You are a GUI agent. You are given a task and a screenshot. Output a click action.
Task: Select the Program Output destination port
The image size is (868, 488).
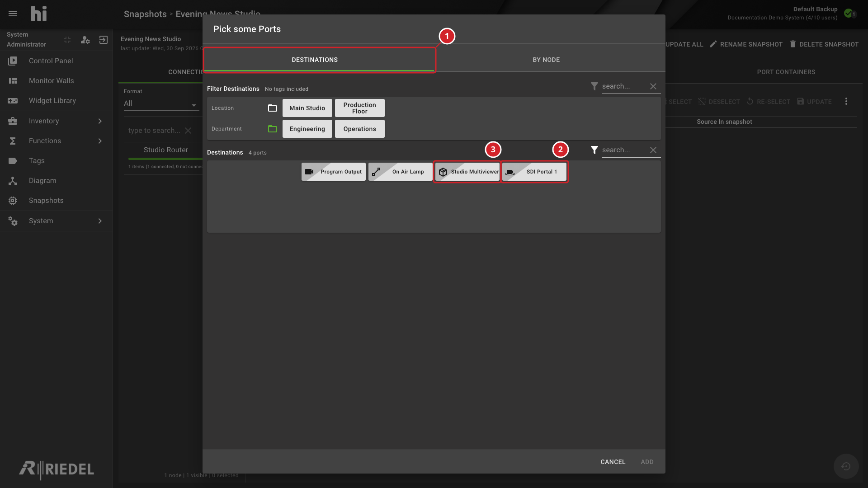tap(334, 172)
